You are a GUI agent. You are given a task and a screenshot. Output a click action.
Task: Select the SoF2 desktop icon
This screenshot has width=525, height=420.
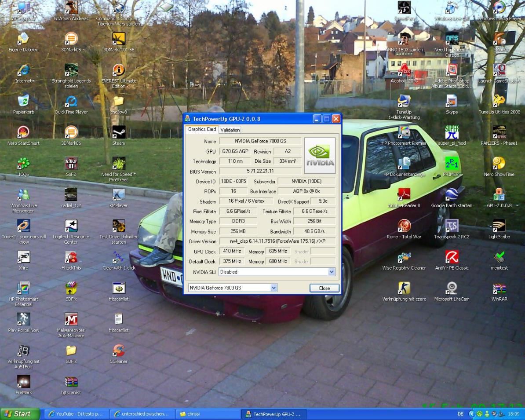pos(71,164)
